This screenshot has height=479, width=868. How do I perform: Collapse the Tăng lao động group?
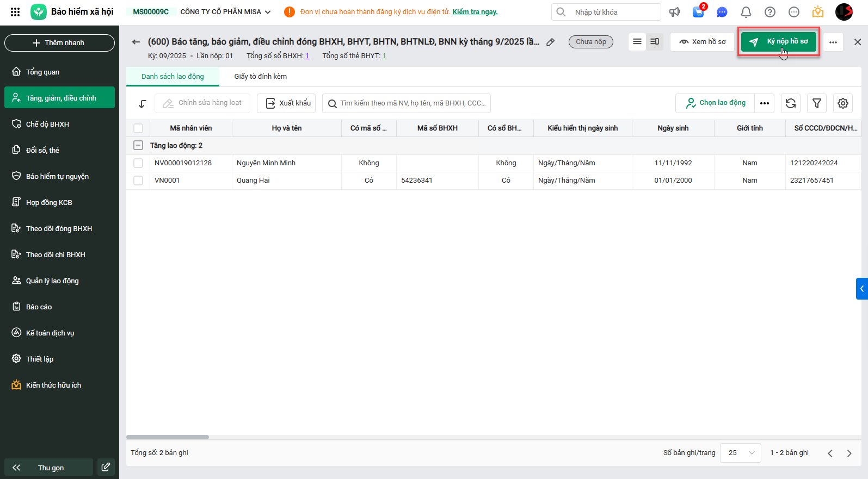(x=138, y=146)
